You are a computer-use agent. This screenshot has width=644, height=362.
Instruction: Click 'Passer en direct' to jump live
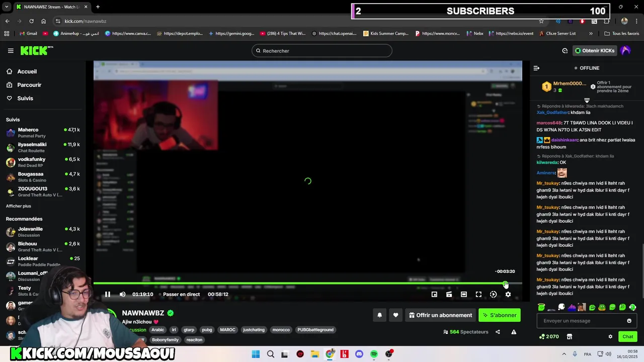point(181,295)
